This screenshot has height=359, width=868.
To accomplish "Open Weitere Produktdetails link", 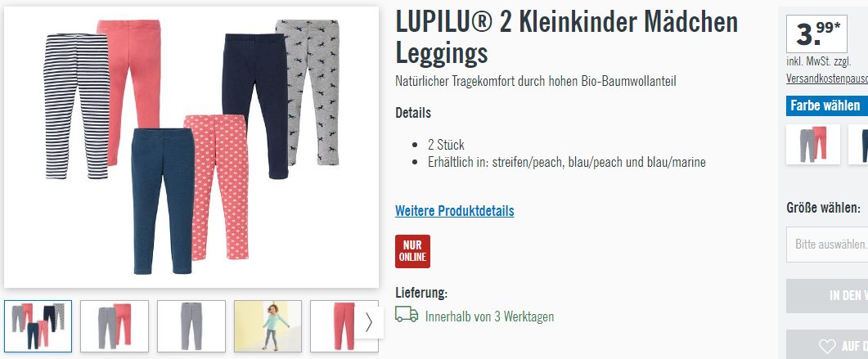I will (455, 211).
